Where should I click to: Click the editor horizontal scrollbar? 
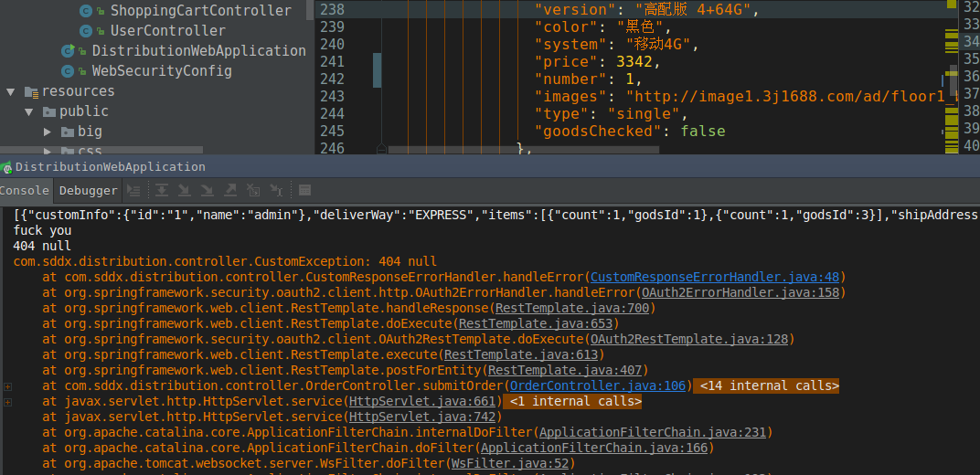pos(523,151)
